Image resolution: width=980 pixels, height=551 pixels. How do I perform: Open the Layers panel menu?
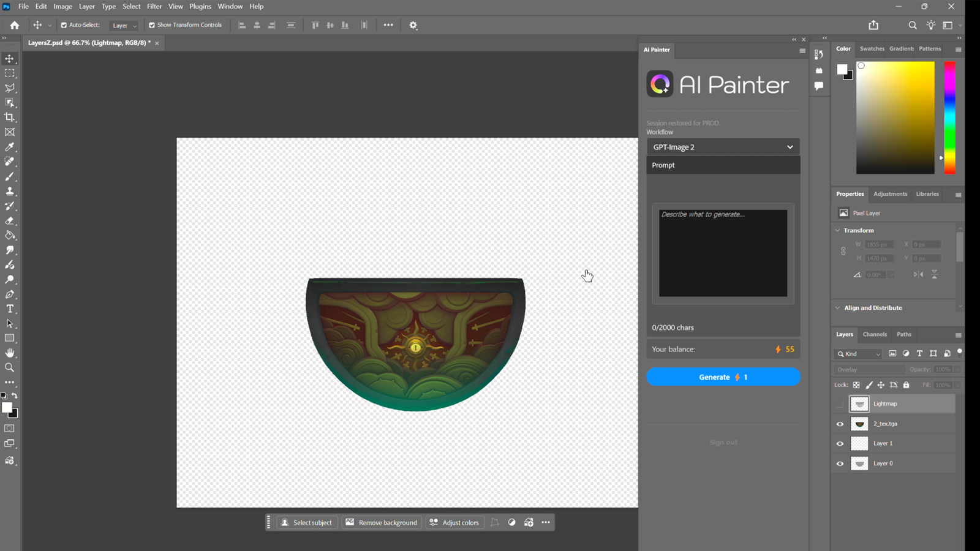(x=958, y=335)
